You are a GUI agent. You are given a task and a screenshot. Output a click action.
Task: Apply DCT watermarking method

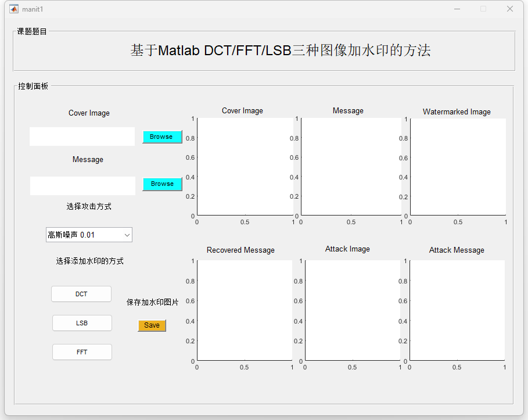[81, 294]
